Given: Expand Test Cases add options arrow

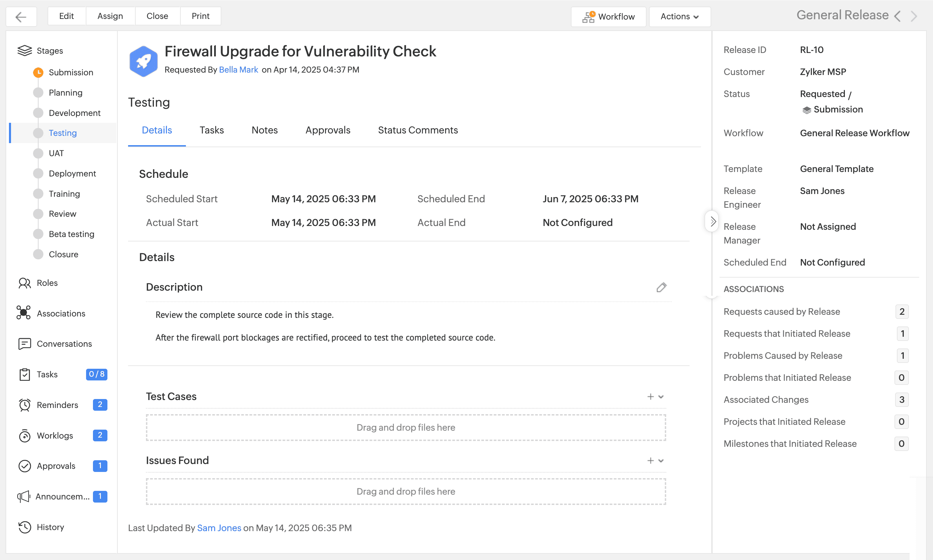Looking at the screenshot, I should 661,397.
